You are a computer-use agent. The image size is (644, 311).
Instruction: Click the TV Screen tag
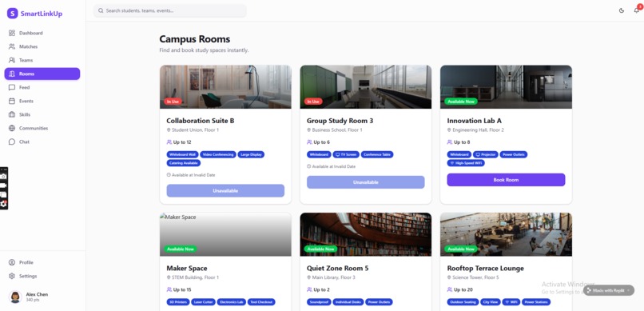pyautogui.click(x=346, y=154)
